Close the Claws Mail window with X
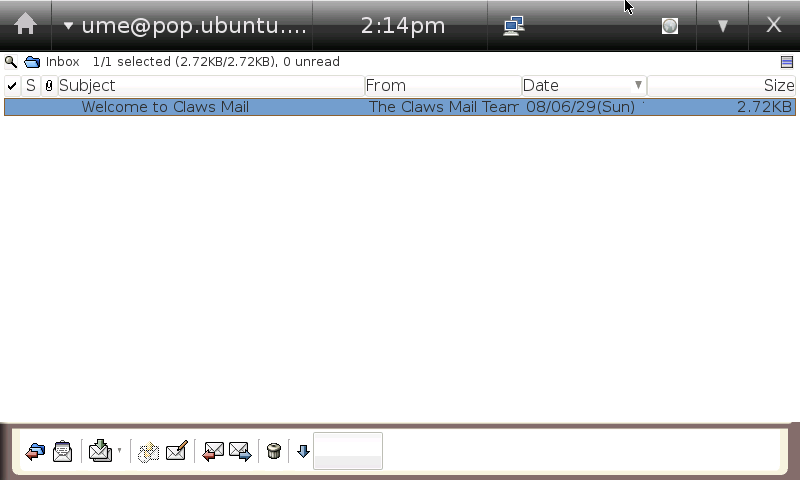800x480 pixels. pos(773,24)
